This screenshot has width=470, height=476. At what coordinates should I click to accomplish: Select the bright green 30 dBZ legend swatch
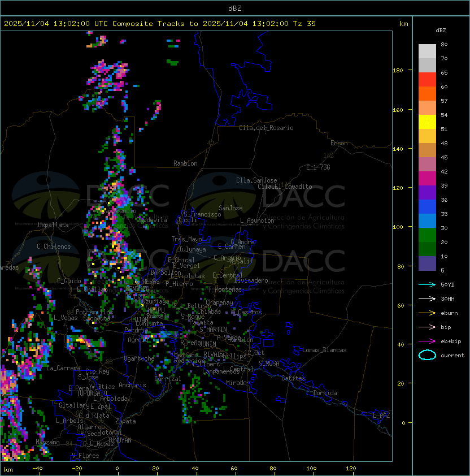pos(427,235)
